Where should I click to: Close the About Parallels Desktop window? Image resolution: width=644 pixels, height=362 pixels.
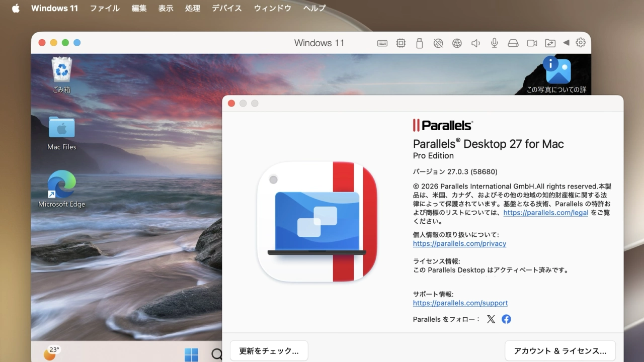tap(231, 103)
